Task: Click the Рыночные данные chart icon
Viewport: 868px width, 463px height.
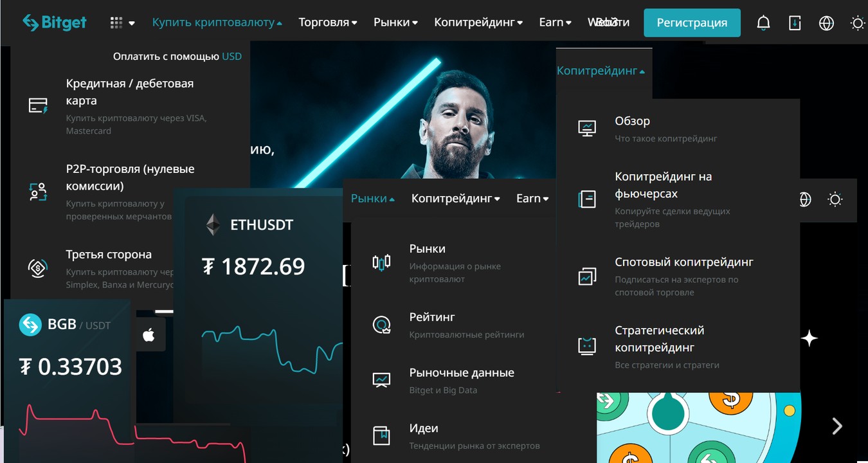Action: pos(381,380)
